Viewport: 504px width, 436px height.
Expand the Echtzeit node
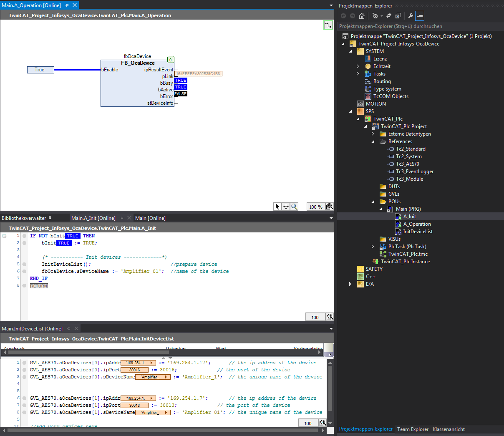(x=358, y=66)
